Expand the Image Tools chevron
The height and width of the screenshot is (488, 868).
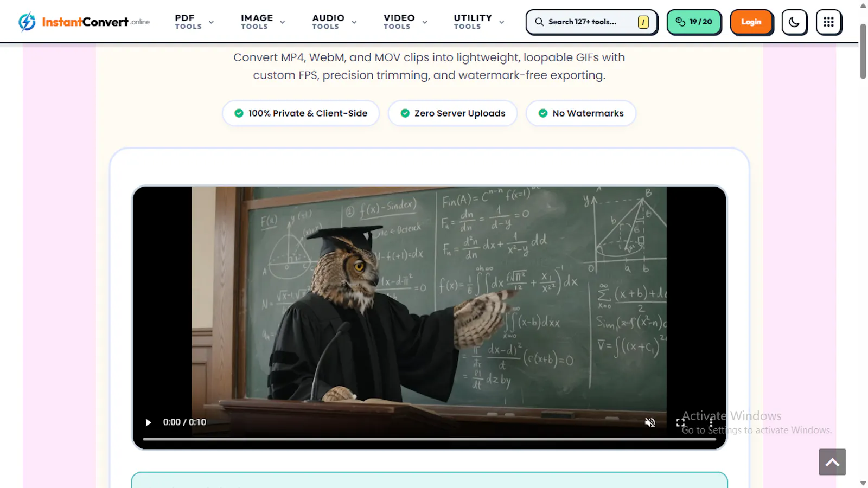click(x=282, y=22)
